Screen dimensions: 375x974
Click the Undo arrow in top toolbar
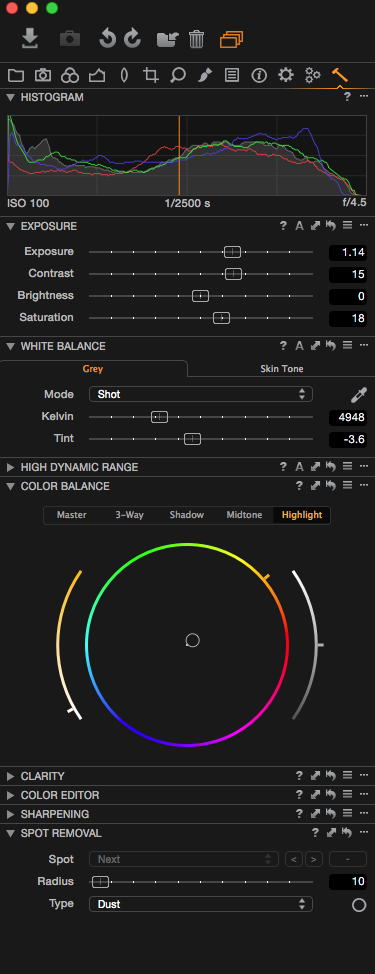[x=107, y=39]
